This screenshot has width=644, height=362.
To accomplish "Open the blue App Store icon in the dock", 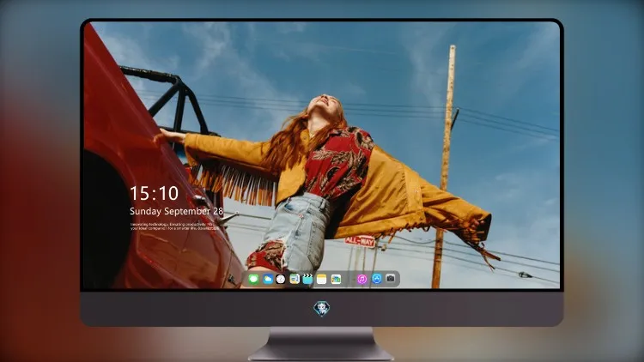I will point(376,279).
